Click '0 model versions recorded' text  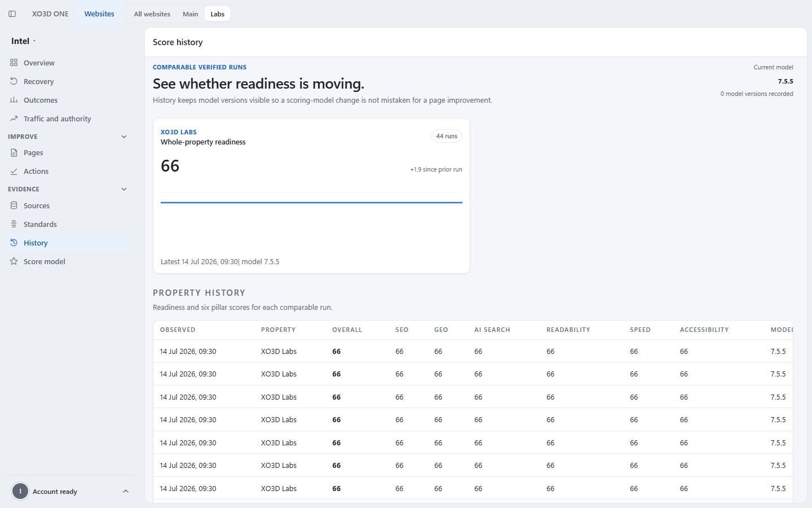click(757, 94)
